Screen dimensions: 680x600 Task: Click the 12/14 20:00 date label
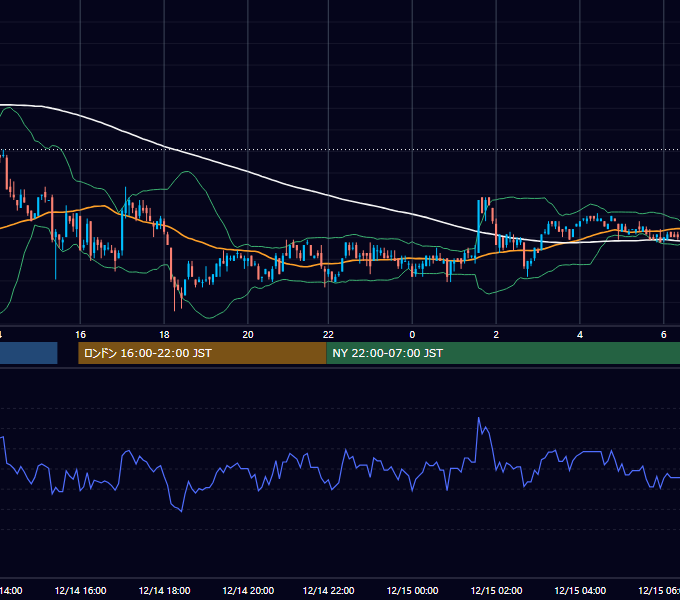click(248, 590)
